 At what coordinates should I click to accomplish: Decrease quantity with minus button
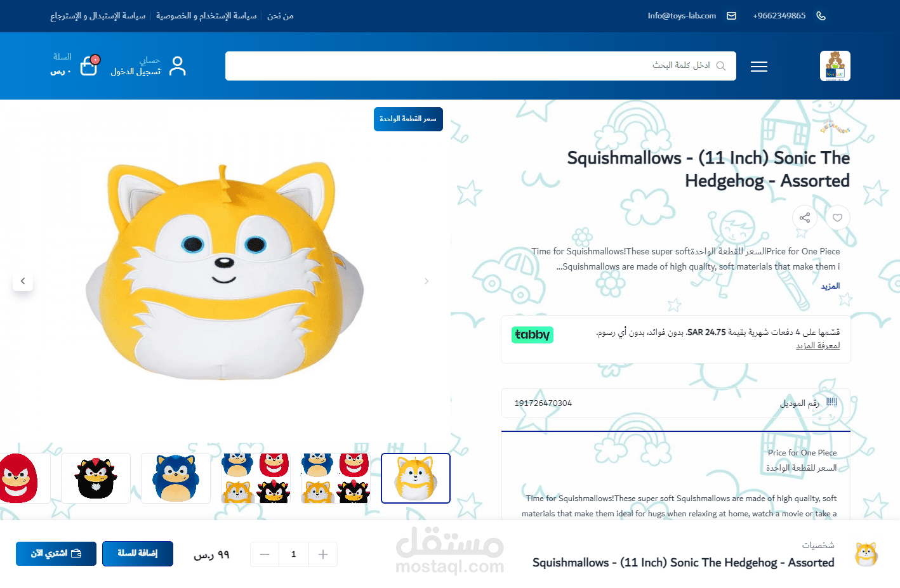265,554
